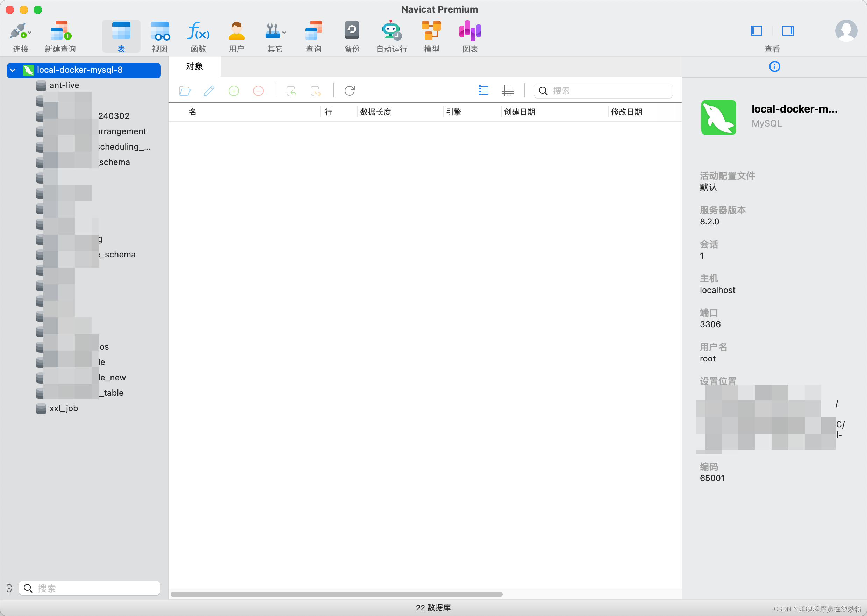This screenshot has height=616, width=867.
Task: Click the local-docker-m... connection title
Action: pos(794,109)
